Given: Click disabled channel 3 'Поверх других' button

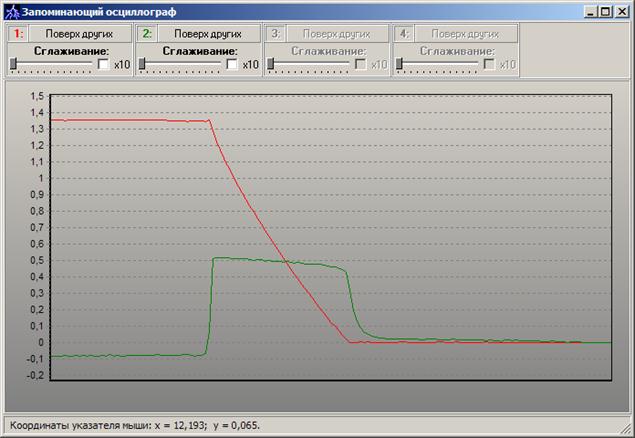Looking at the screenshot, I should pyautogui.click(x=337, y=34).
